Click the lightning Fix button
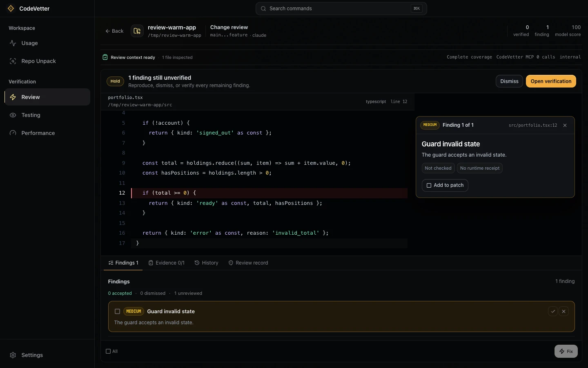Screen dimensions: 588x368 point(566,351)
